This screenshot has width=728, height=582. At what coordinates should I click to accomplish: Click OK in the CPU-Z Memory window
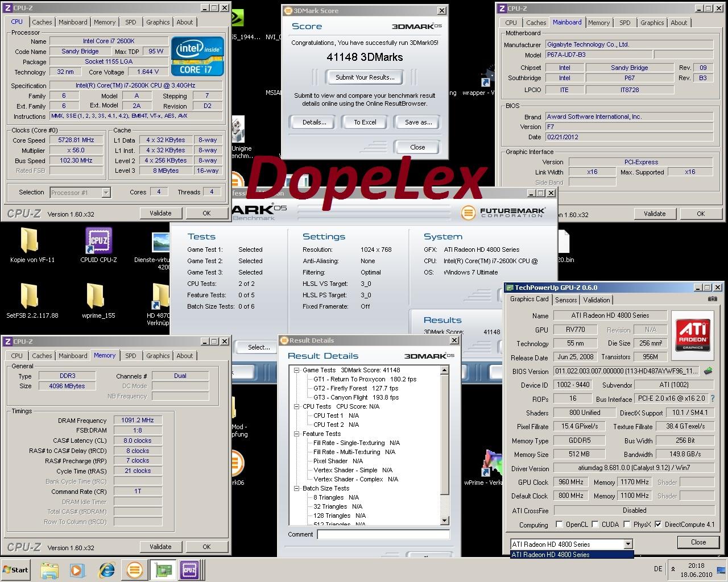206,547
